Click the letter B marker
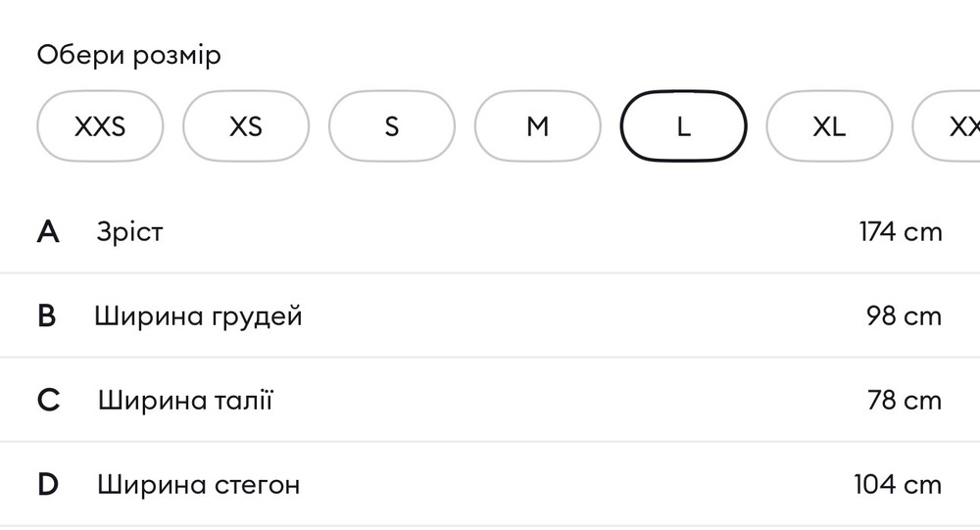The image size is (980, 530). click(47, 316)
